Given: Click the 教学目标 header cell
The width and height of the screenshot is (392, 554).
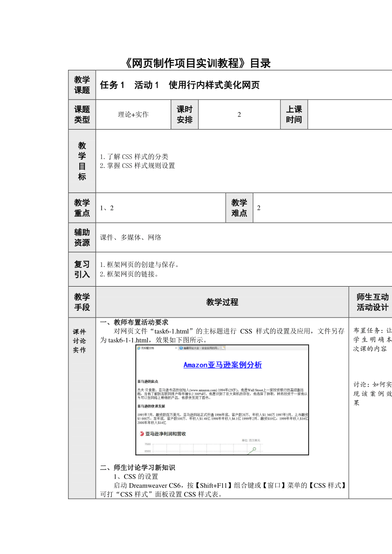Looking at the screenshot, I should [82, 161].
